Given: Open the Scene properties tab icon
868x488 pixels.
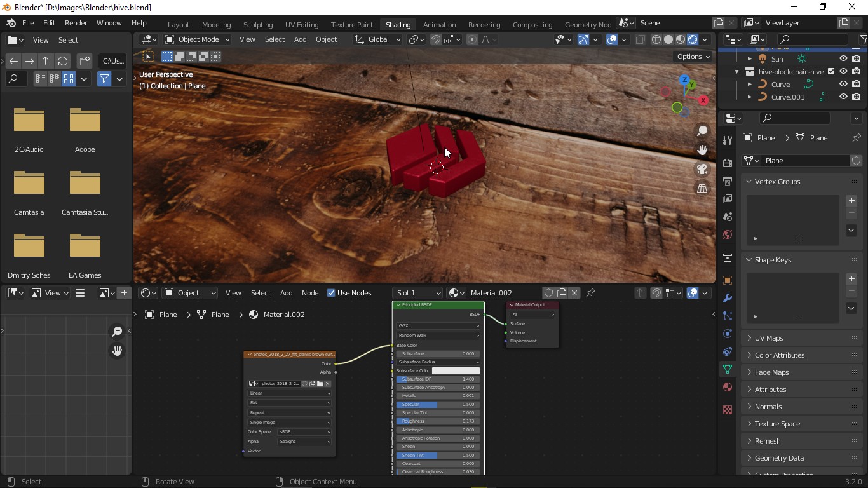Looking at the screenshot, I should (x=728, y=217).
